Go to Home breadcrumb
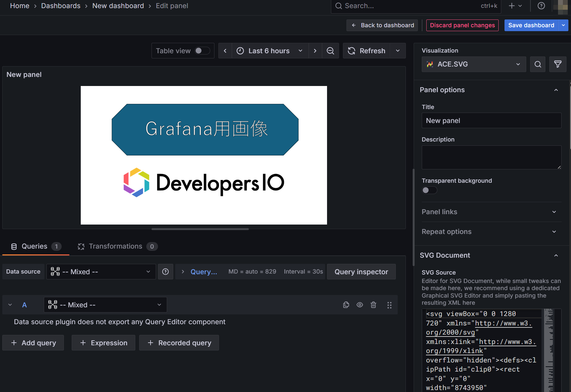 click(x=19, y=6)
